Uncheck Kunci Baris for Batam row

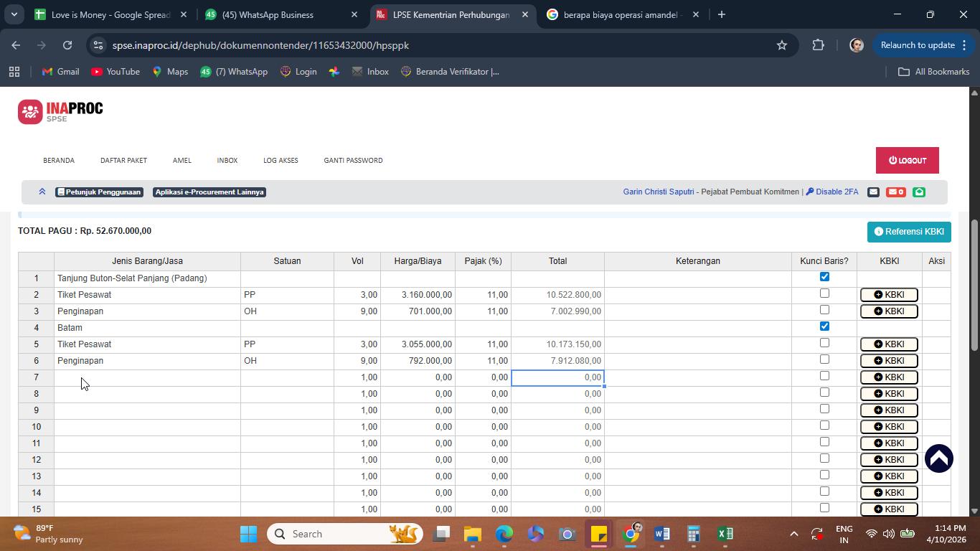[x=824, y=326]
